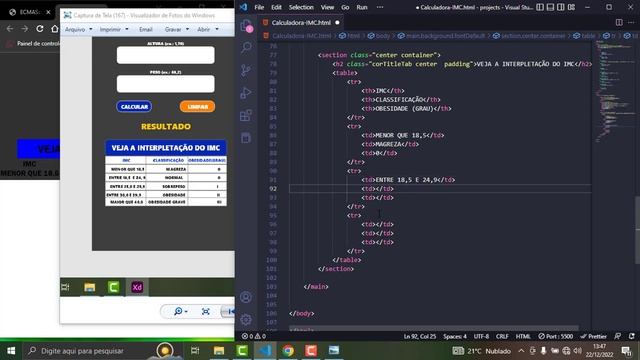Screen dimensions: 640x360
Task: Open the Edit menu in VS Code
Action: coord(276,7)
